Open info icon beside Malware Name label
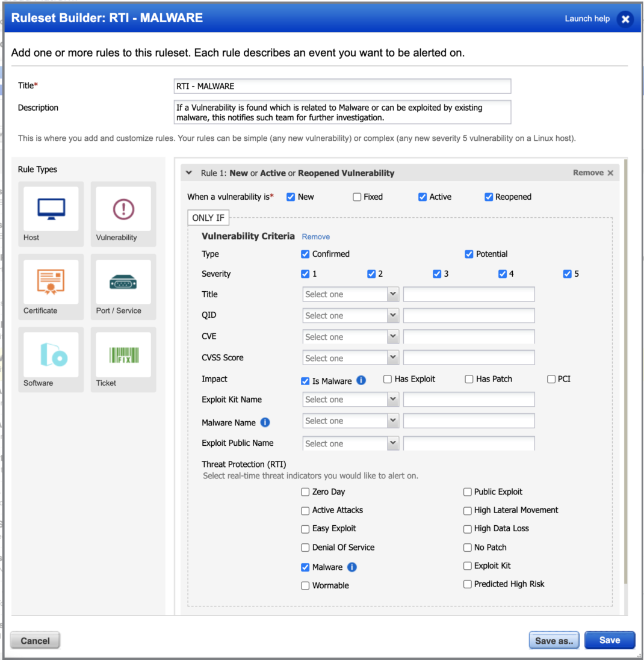644x660 pixels. (x=265, y=422)
